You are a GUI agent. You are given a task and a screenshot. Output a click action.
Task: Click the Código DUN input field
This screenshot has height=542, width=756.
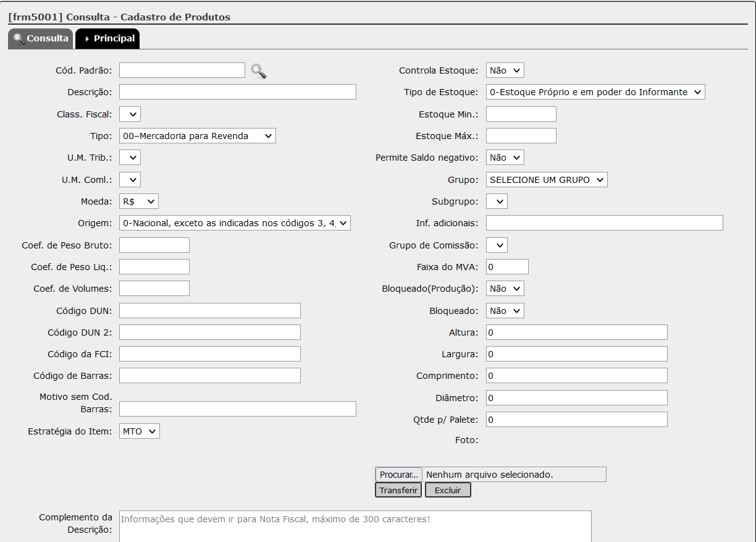[x=210, y=311]
